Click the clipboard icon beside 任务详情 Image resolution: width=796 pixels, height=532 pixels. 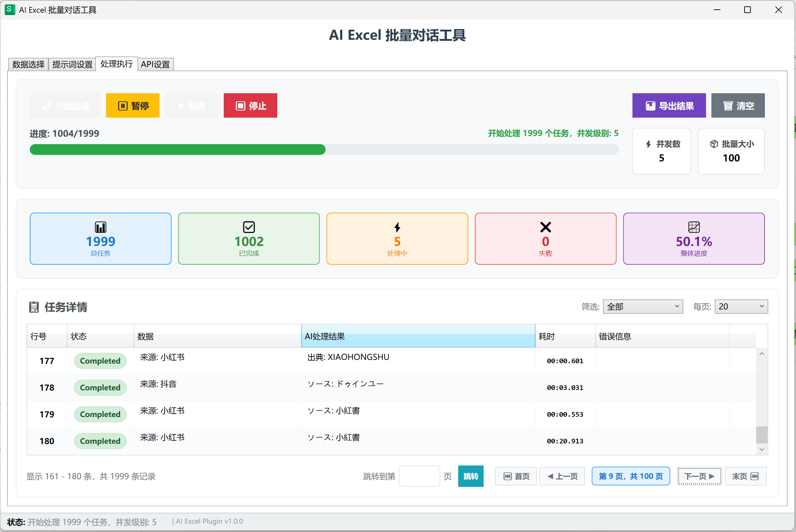34,307
